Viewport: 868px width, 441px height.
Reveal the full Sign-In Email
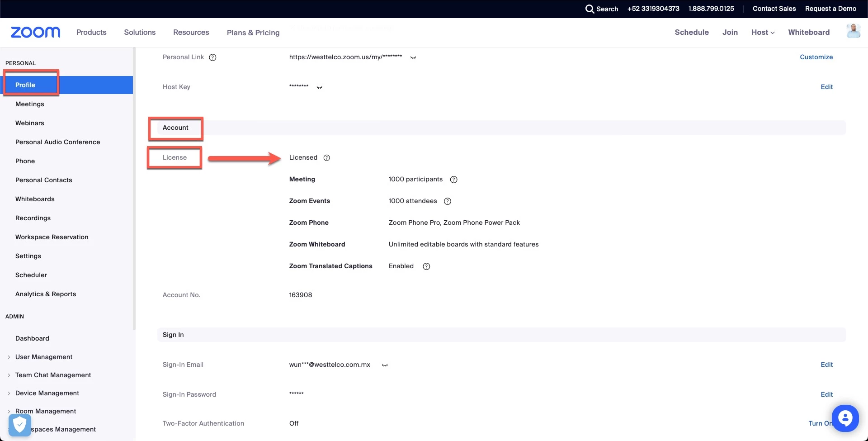pos(385,365)
